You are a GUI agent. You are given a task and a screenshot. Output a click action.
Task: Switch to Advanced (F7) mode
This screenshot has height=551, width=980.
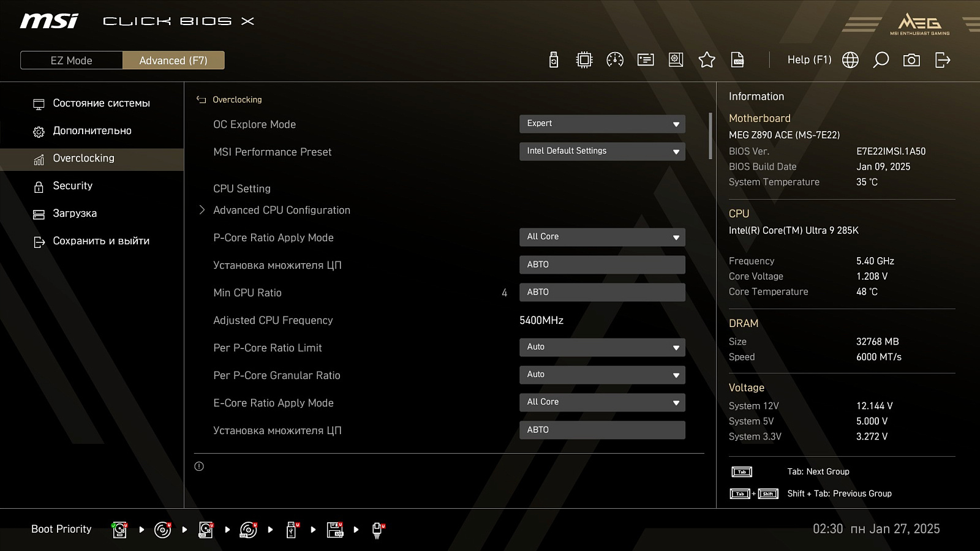(x=173, y=60)
